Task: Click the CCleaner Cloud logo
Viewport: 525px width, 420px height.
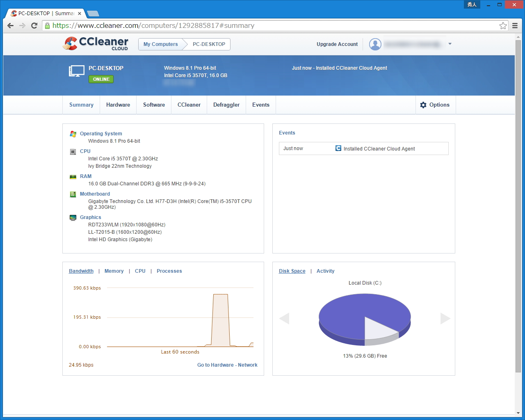Action: [x=95, y=43]
